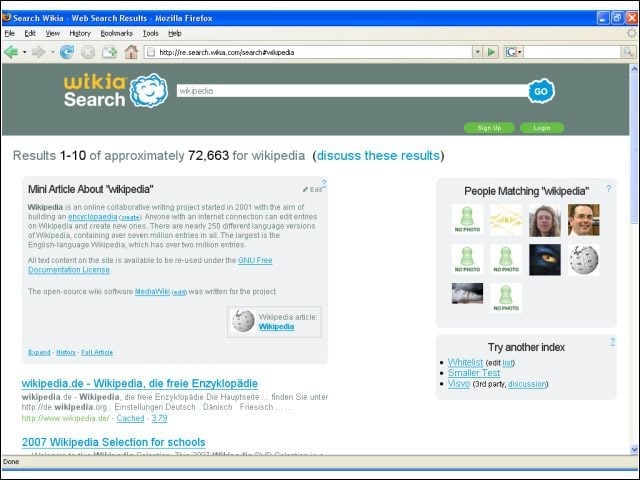Image resolution: width=640 pixels, height=480 pixels.
Task: Open the Wikipedia globe profile thumbnail
Action: (584, 260)
